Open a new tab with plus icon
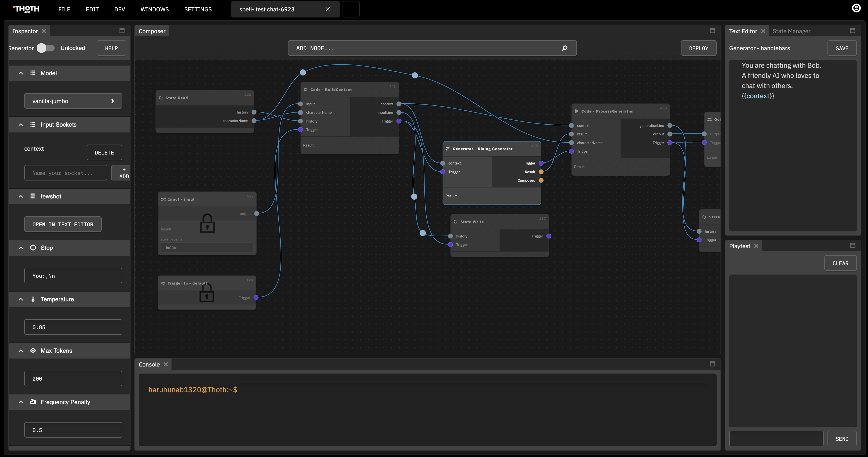 pos(351,9)
